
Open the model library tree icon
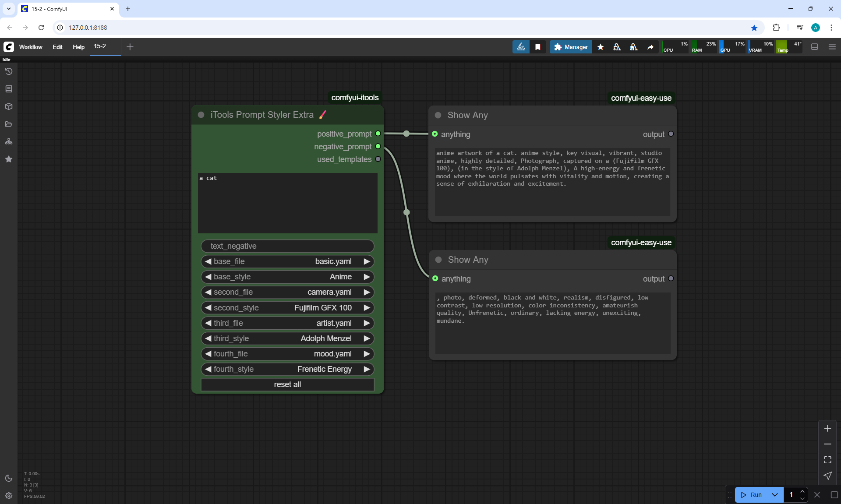8,141
